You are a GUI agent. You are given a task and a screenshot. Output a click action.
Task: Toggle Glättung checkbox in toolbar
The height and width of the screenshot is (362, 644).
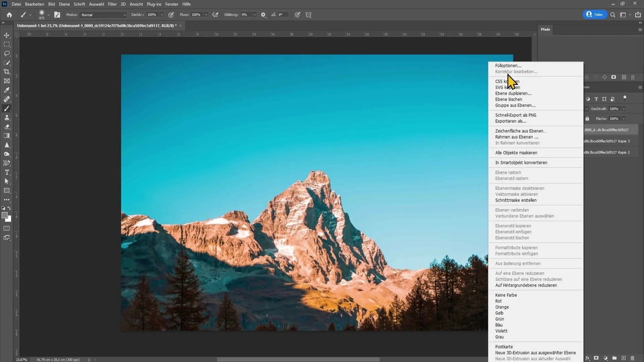[x=231, y=15]
